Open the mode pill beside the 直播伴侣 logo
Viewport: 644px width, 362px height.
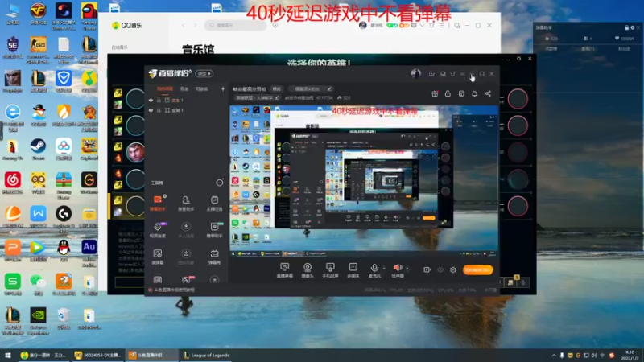[204, 73]
